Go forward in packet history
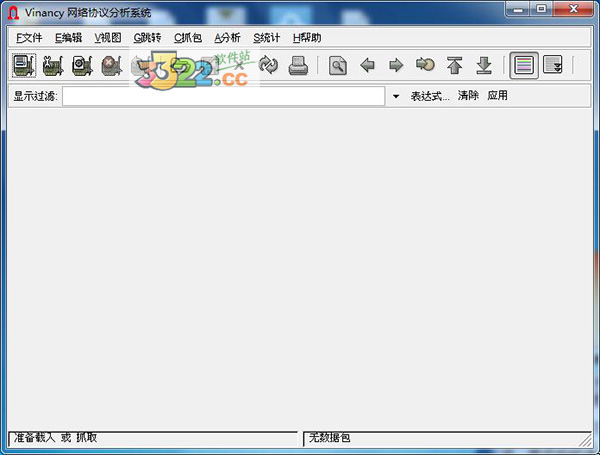 tap(396, 65)
